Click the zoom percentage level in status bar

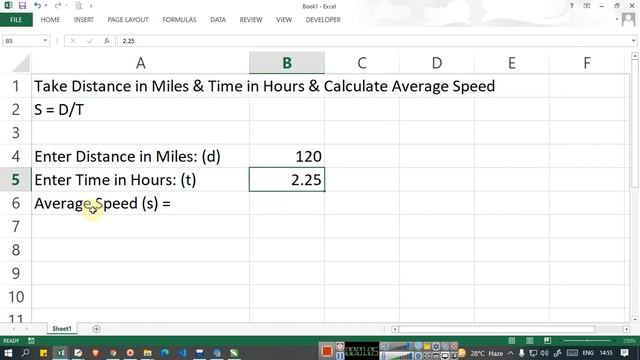(629, 340)
